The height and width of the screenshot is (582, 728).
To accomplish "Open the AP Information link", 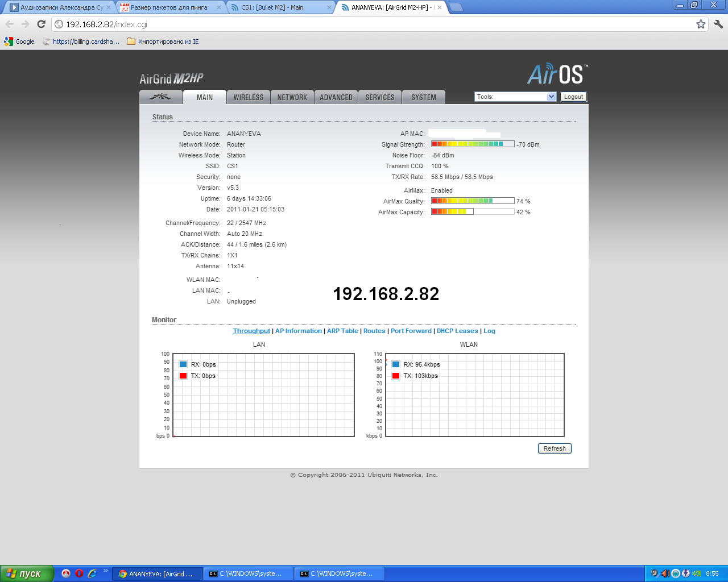I will 299,331.
